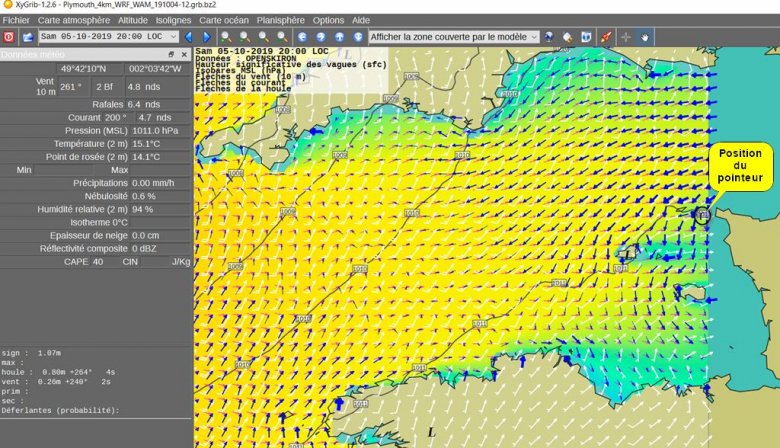Zoom in with first magnifier icon
Viewport: 780px width, 448px height.
[226, 37]
